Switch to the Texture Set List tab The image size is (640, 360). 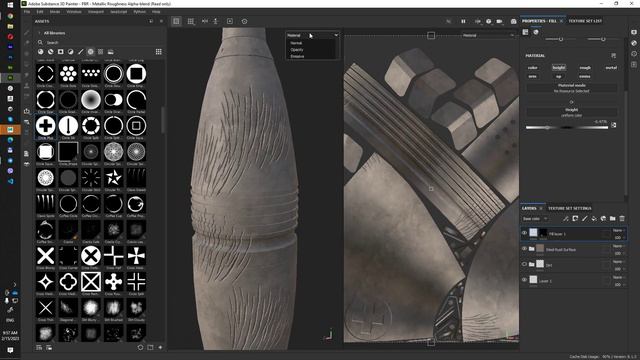[x=585, y=21]
